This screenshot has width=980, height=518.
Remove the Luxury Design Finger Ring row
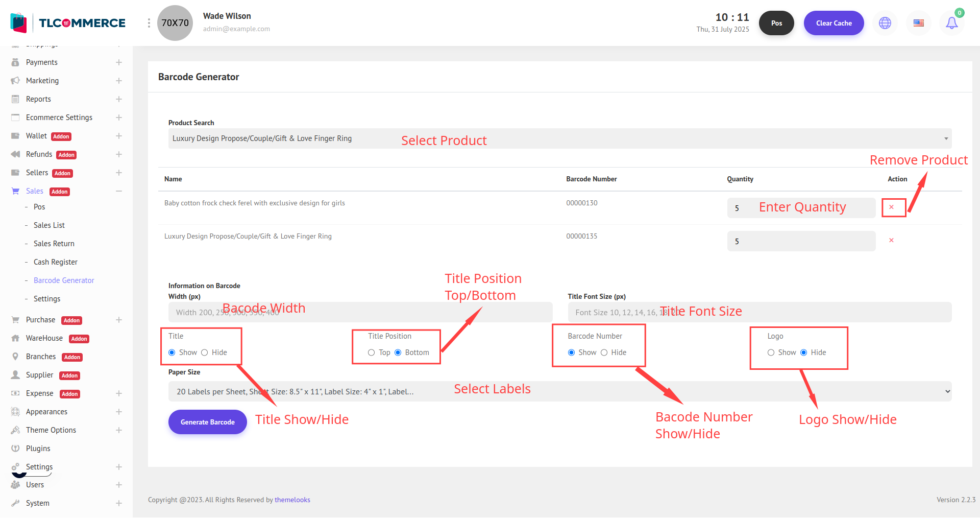[891, 241]
